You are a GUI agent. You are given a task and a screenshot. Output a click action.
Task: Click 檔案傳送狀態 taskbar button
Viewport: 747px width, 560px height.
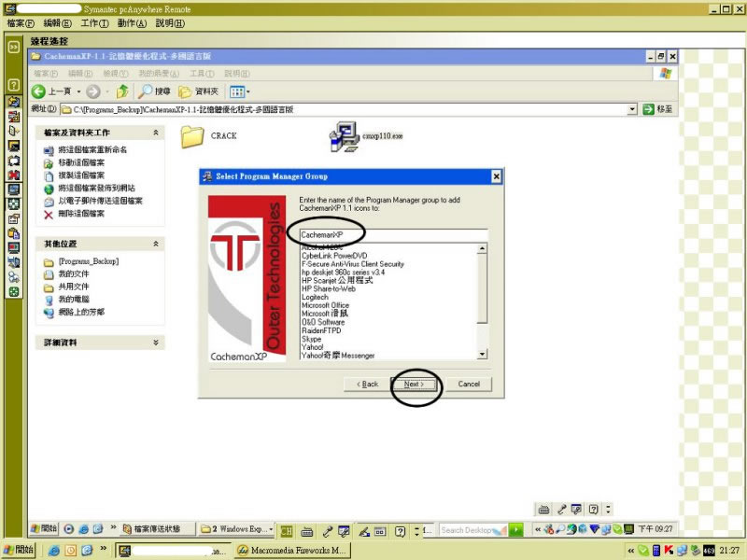pyautogui.click(x=157, y=528)
